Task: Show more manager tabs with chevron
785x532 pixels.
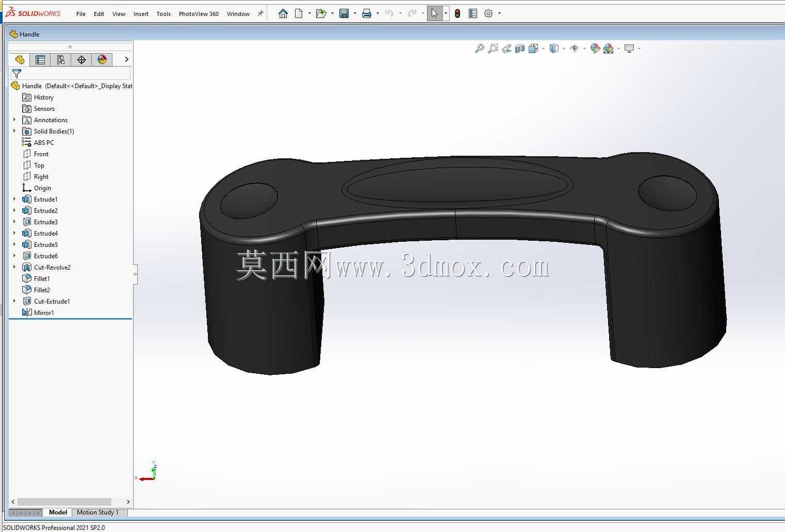Action: (126, 60)
